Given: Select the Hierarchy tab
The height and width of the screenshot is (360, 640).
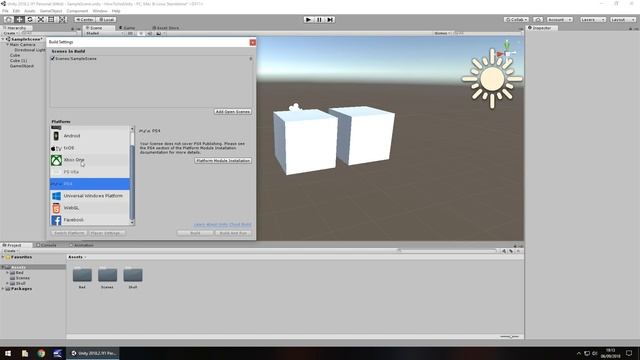Looking at the screenshot, I should coord(15,28).
